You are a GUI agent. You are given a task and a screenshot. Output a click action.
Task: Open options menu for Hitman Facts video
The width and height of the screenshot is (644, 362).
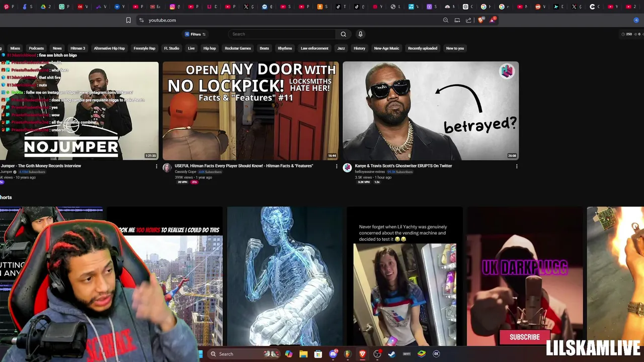337,166
